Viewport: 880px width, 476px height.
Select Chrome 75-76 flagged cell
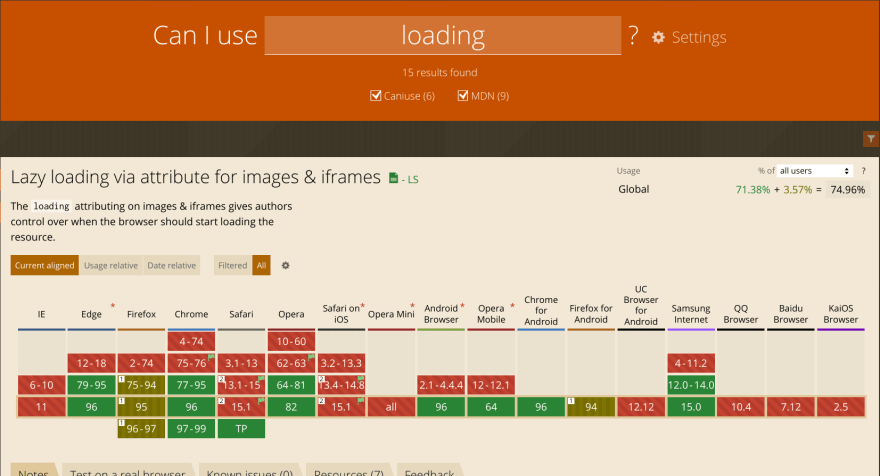[191, 363]
